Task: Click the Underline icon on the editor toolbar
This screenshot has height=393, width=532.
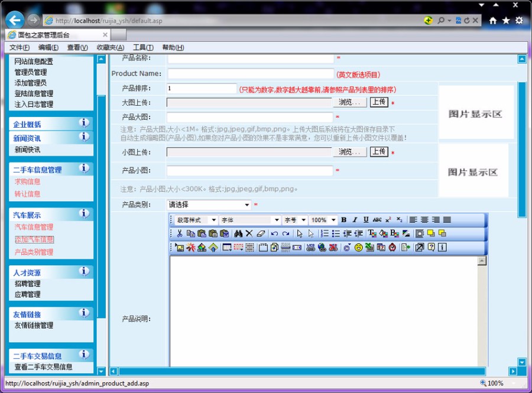Action: click(x=365, y=219)
